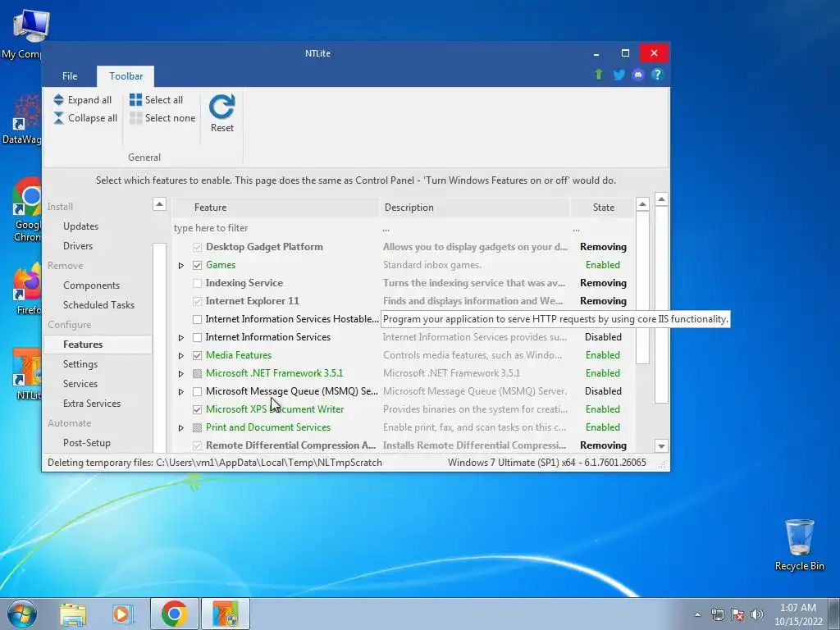
Task: Click the Collapse all icon
Action: (58, 118)
